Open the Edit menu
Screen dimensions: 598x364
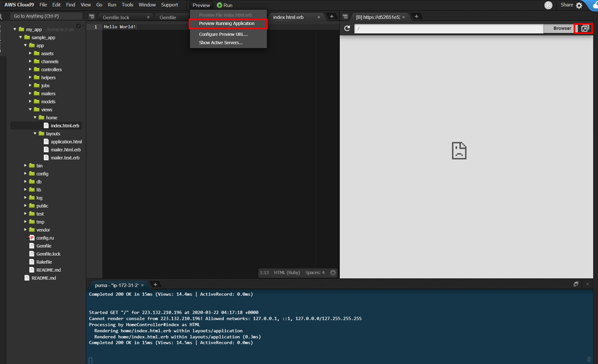57,5
